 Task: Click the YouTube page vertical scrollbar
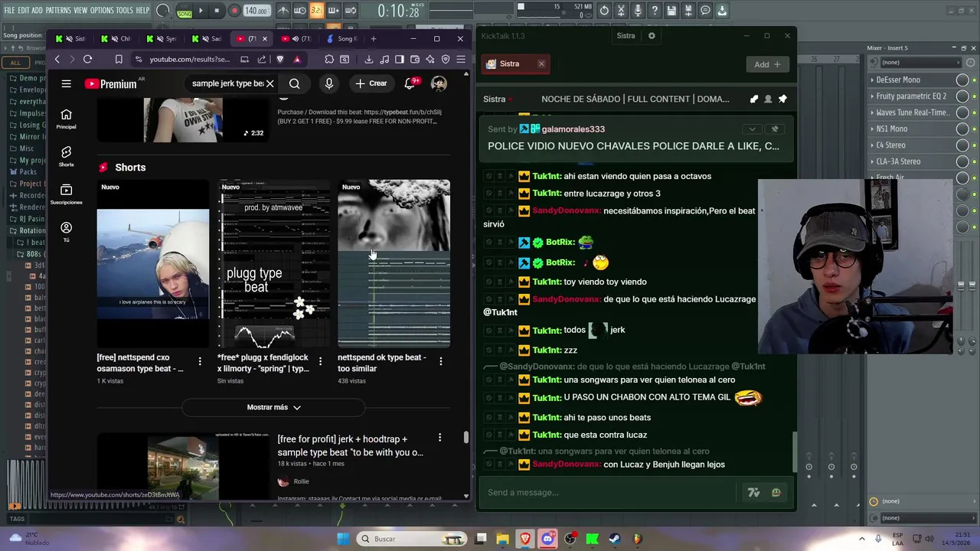465,437
